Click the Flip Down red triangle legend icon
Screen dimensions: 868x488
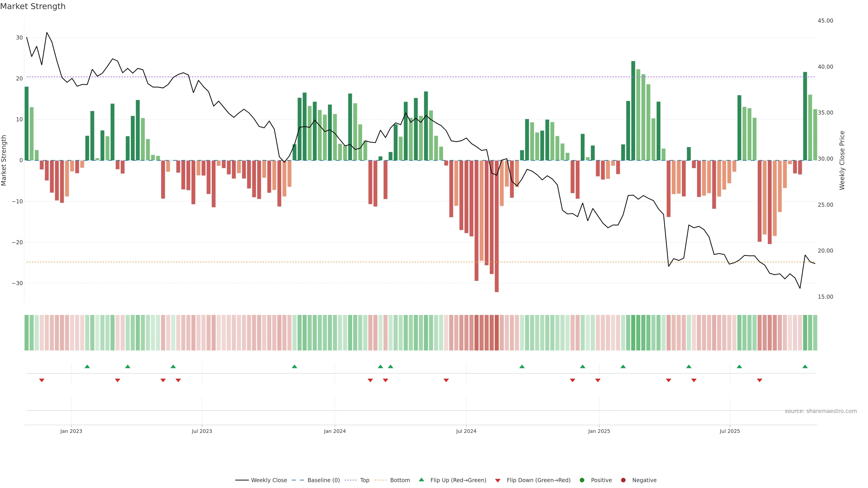pyautogui.click(x=497, y=481)
